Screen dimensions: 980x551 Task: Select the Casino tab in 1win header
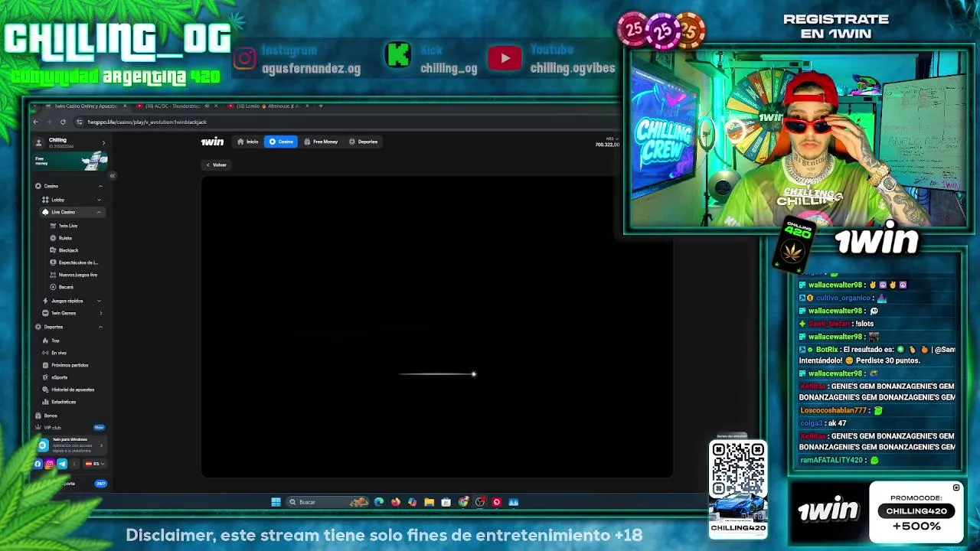click(x=281, y=142)
